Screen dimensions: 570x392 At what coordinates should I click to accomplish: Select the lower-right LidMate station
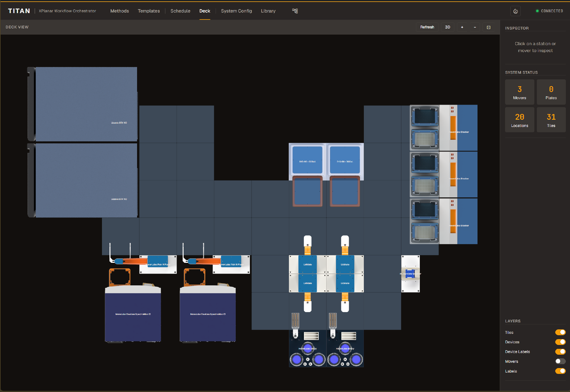[x=345, y=283]
